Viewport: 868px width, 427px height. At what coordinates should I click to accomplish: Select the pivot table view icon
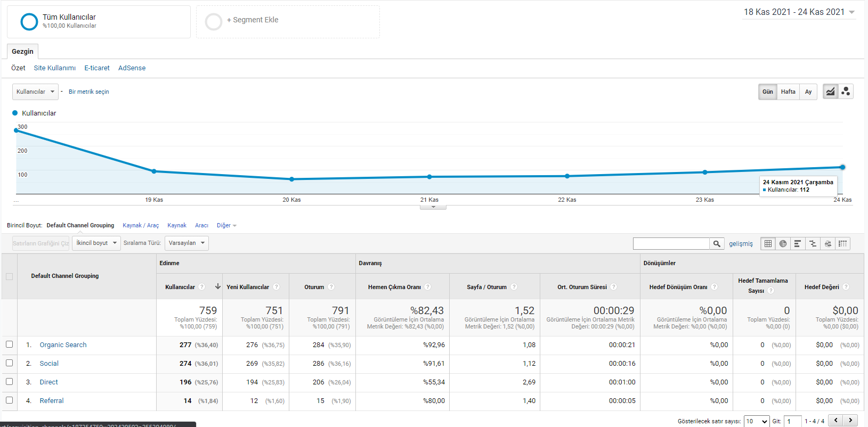(842, 243)
